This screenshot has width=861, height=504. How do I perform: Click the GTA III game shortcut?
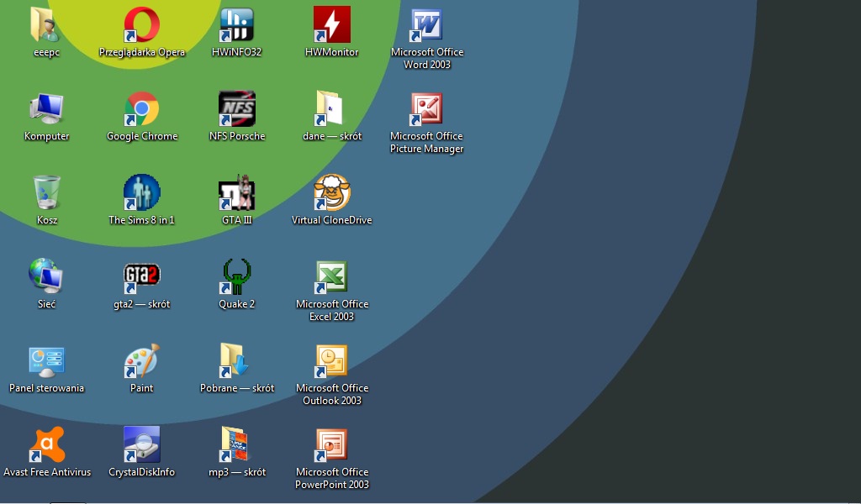click(236, 192)
